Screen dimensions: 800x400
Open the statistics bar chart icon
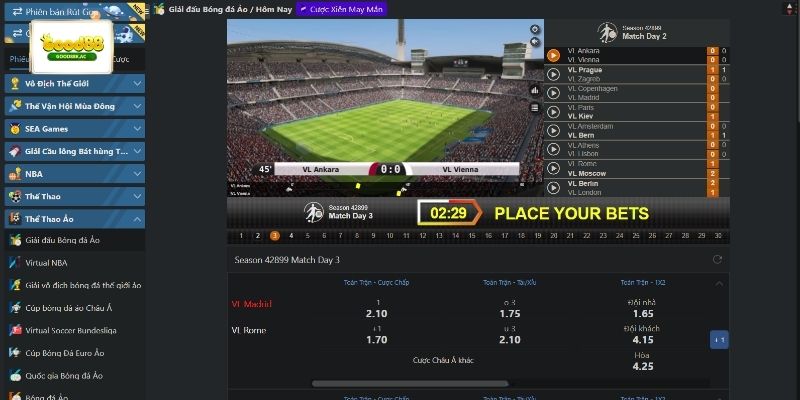(x=535, y=90)
